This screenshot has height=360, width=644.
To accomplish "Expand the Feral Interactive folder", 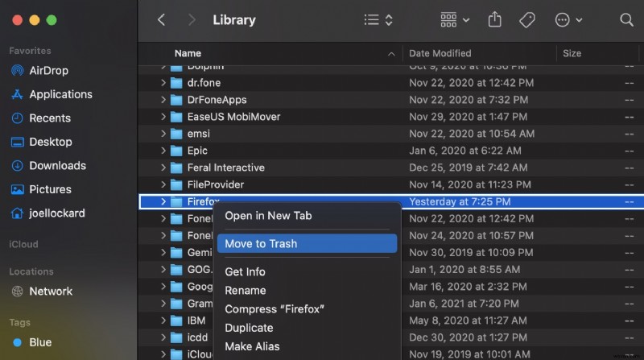I will (163, 168).
